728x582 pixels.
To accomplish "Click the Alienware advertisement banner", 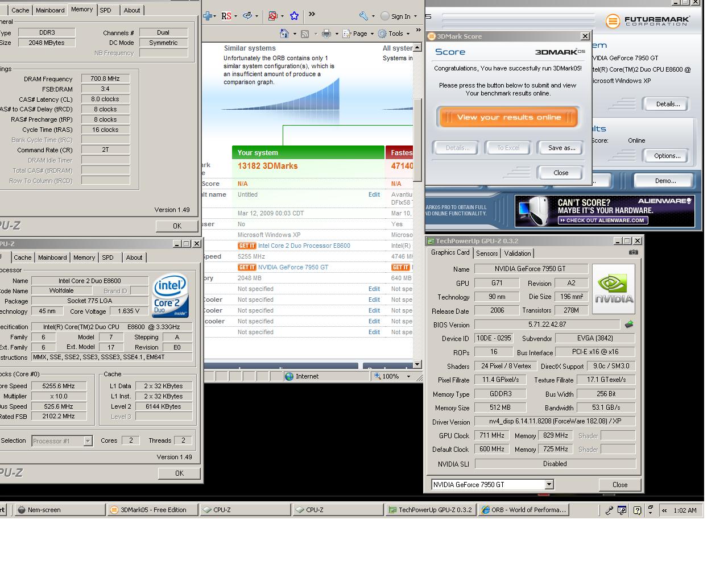I will pyautogui.click(x=605, y=211).
